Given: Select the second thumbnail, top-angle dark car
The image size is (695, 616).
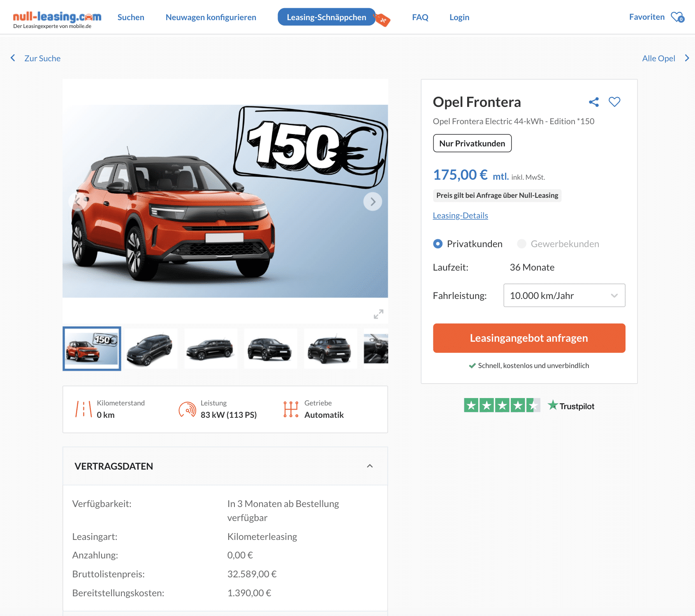Looking at the screenshot, I should click(151, 349).
